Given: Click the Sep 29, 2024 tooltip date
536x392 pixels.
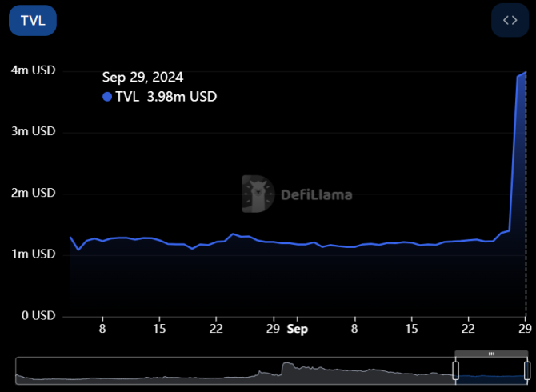Looking at the screenshot, I should coord(142,78).
